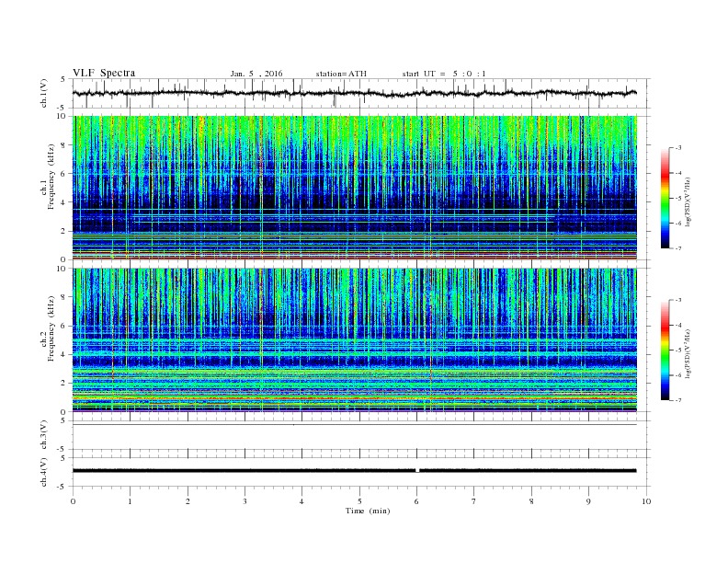This screenshot has height=563, width=728.
Task: Click the time axis end label "10"
Action: coord(646,501)
